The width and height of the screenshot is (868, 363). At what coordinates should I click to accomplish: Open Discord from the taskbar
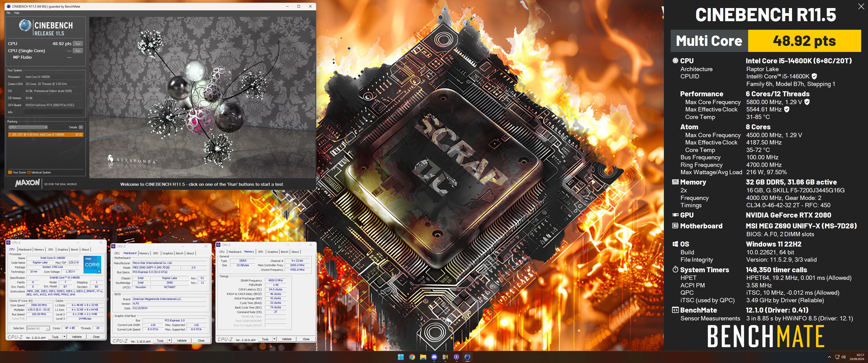434,357
